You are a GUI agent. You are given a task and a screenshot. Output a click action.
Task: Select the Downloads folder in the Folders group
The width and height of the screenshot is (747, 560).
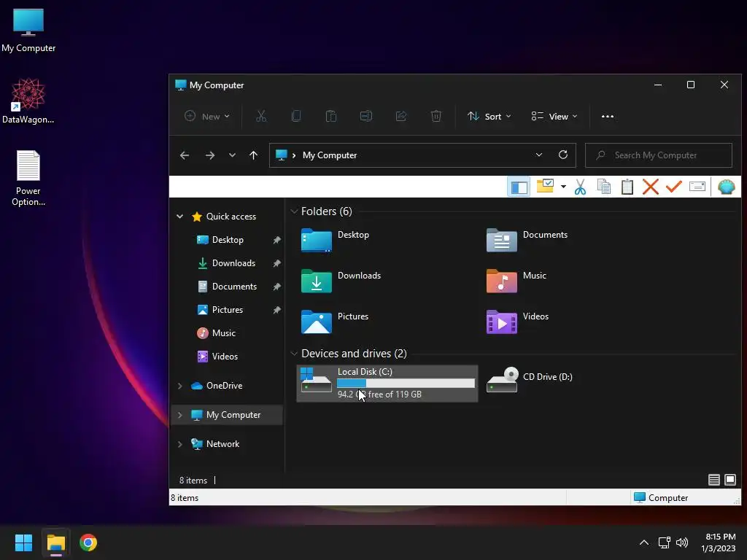click(x=341, y=281)
